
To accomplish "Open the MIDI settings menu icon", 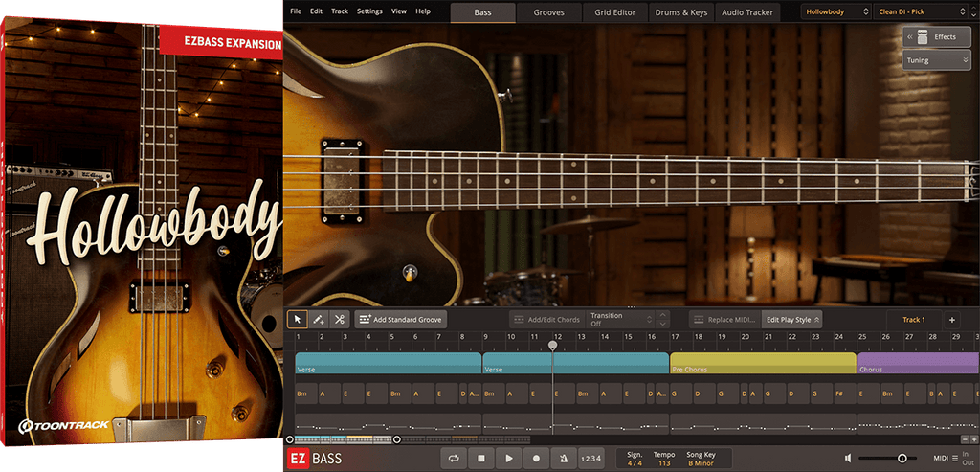I will click(x=955, y=459).
